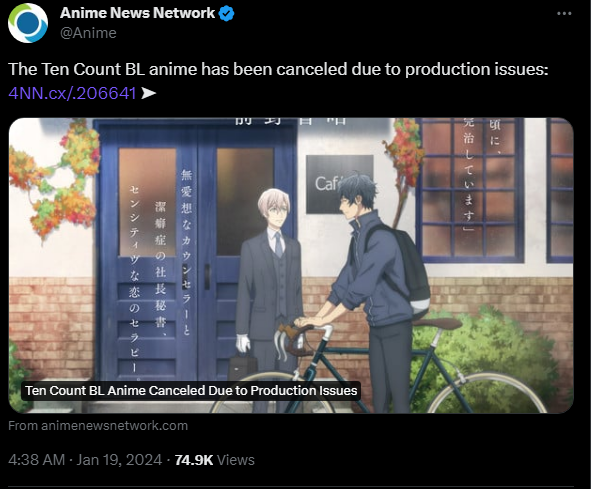Click the Jan 19, 2024 date
591x489 pixels.
119,460
